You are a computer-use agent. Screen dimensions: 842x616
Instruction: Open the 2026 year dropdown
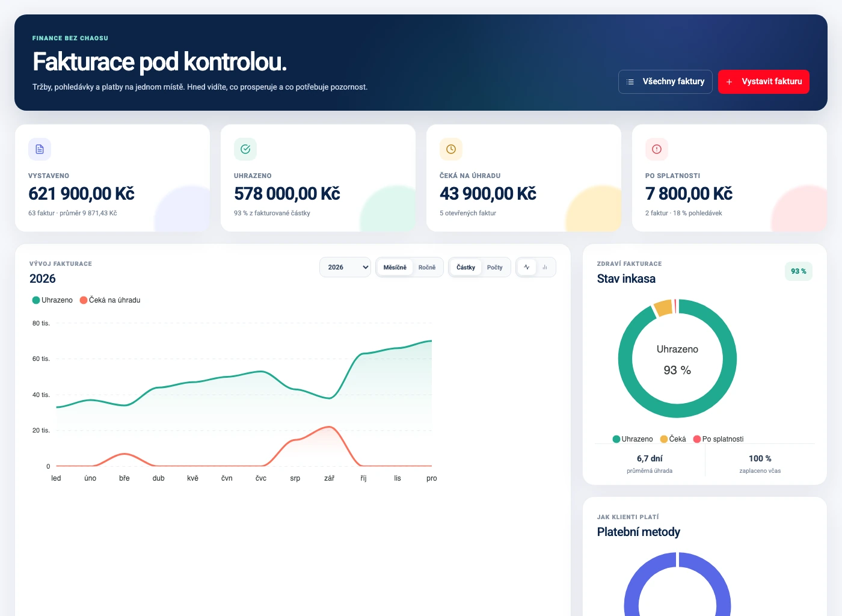[345, 267]
